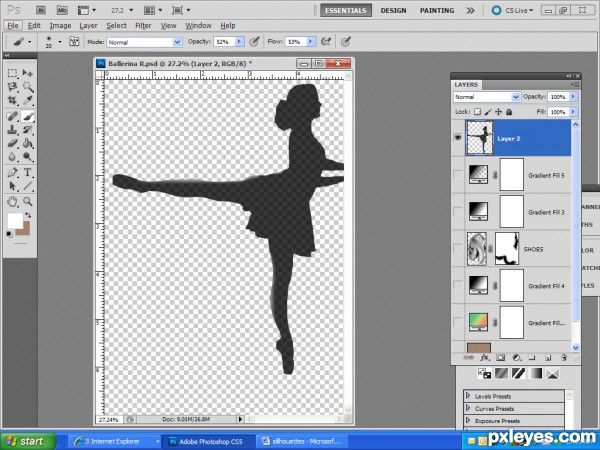Screen dimensions: 600x450
Task: Show the Gradient Fill 4 layer
Action: click(x=458, y=285)
